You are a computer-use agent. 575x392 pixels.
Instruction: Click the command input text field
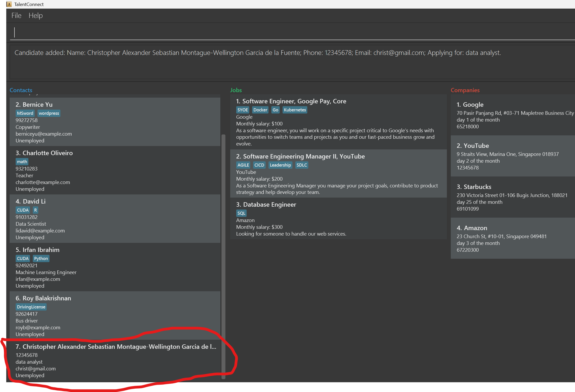pos(286,32)
